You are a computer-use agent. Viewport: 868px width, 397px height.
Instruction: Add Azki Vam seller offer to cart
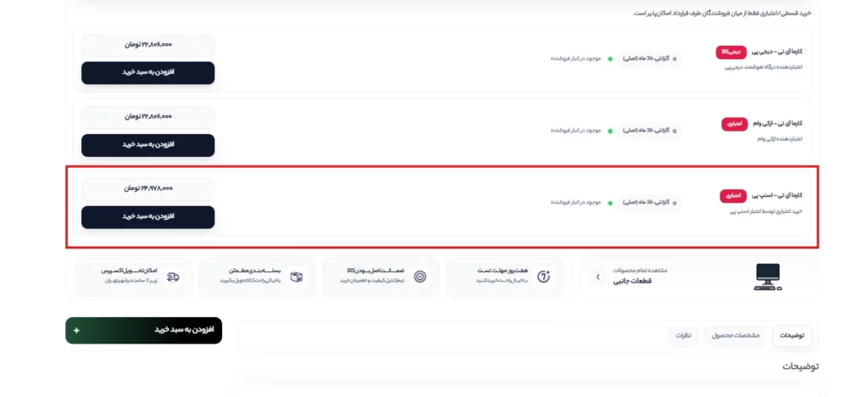click(147, 145)
